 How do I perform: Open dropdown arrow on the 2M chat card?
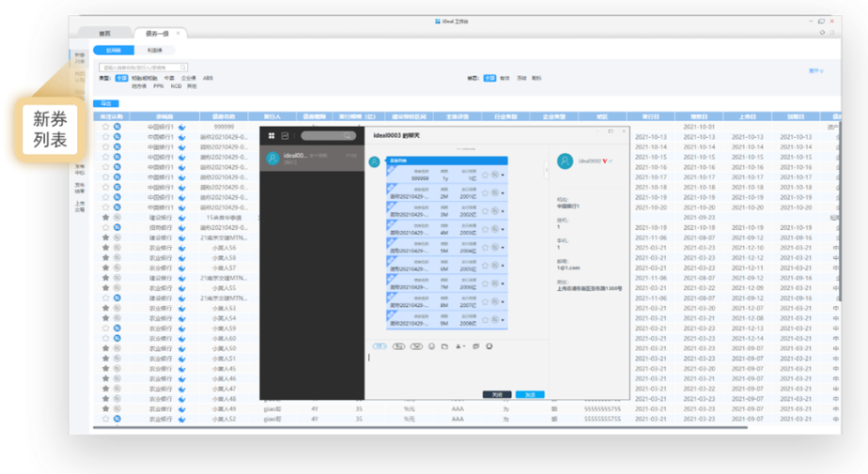click(x=503, y=193)
